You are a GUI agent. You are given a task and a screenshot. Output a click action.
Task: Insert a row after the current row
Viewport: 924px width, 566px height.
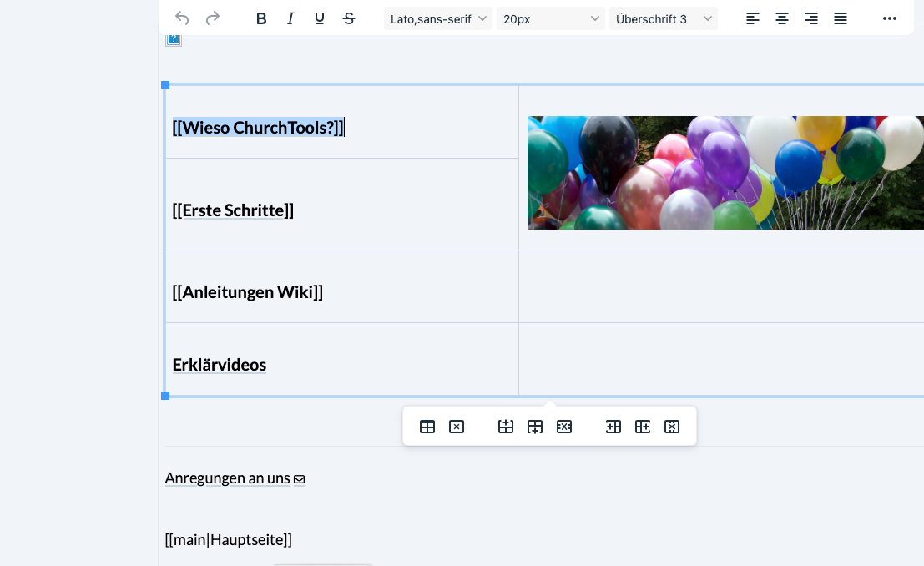535,427
